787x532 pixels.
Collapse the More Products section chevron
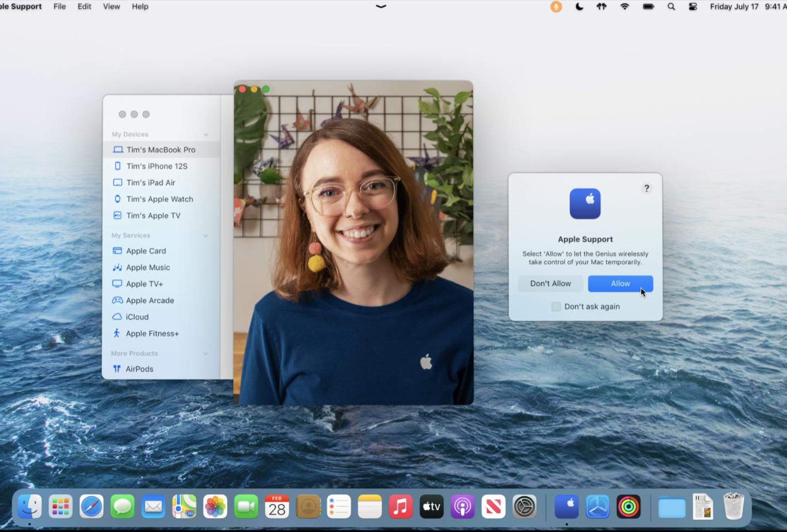pyautogui.click(x=205, y=354)
